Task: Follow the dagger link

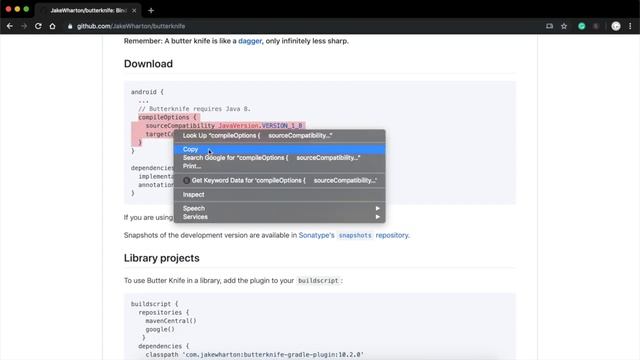Action: [250, 41]
